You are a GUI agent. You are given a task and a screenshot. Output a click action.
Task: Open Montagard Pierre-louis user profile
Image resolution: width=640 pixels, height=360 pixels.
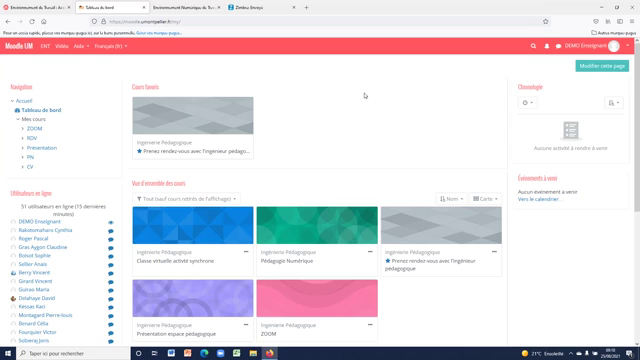(45, 315)
